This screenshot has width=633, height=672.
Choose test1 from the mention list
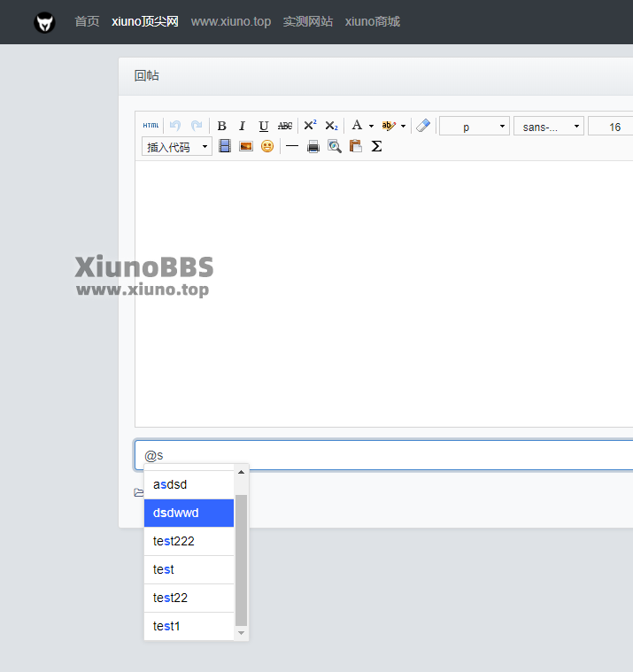point(189,626)
